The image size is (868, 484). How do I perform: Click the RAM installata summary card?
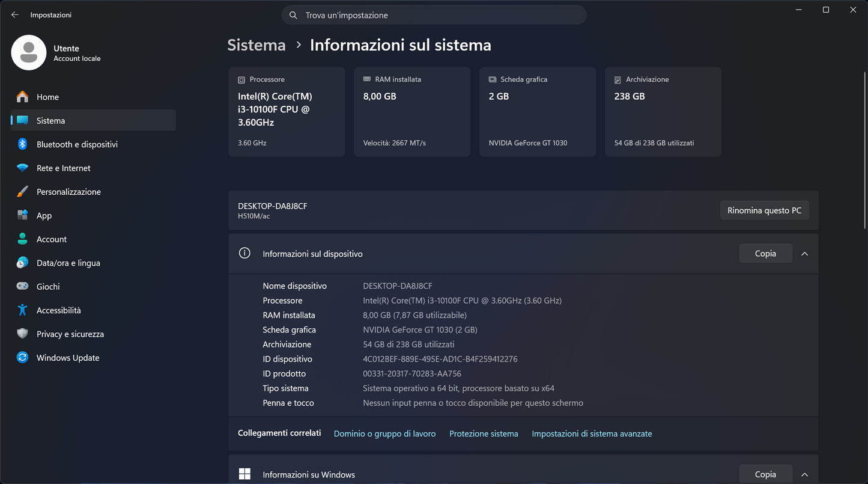tap(412, 112)
